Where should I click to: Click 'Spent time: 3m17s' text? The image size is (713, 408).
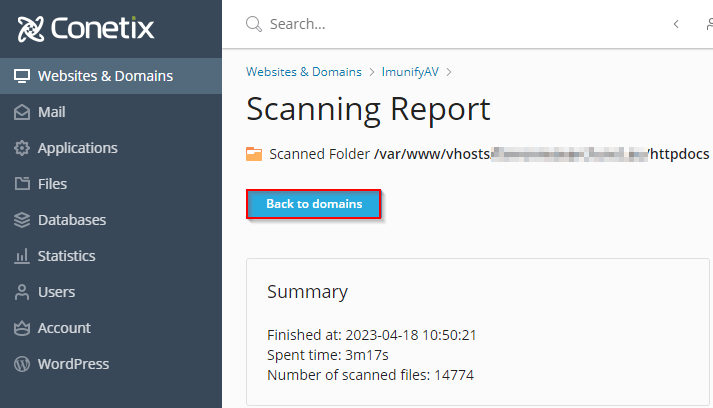pyautogui.click(x=328, y=355)
